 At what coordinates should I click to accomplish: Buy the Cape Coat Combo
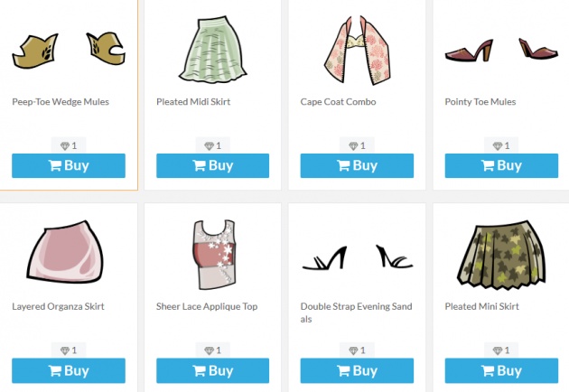(x=357, y=165)
